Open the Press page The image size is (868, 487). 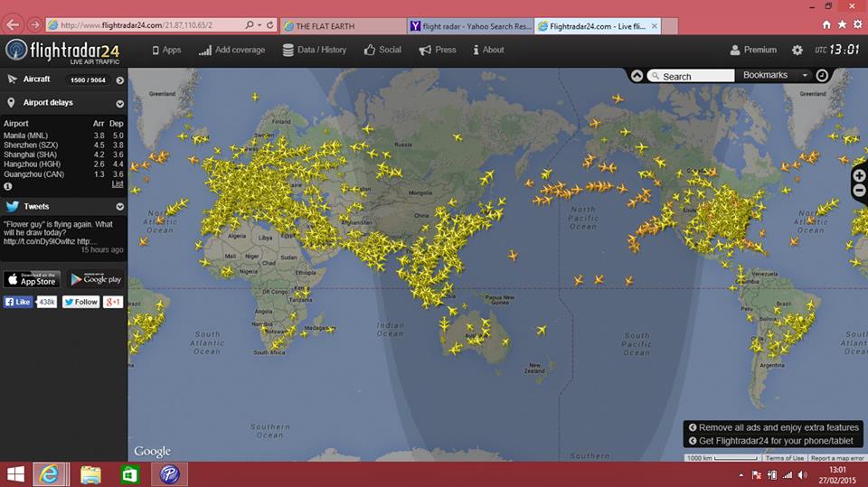point(438,50)
